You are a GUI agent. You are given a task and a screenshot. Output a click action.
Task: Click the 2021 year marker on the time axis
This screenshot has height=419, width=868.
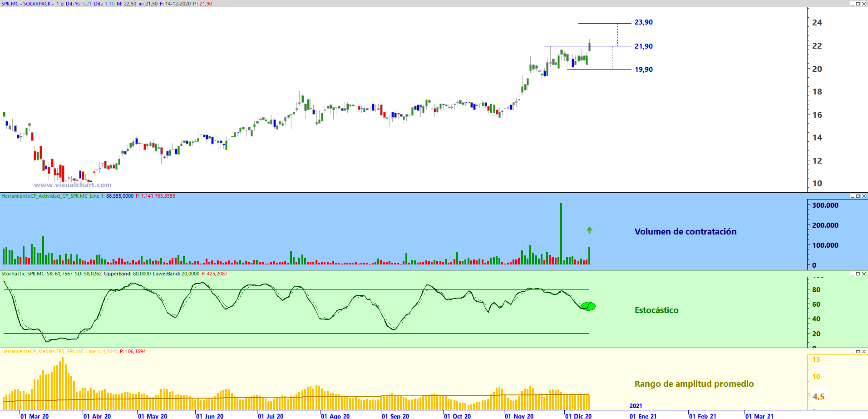[x=636, y=406]
